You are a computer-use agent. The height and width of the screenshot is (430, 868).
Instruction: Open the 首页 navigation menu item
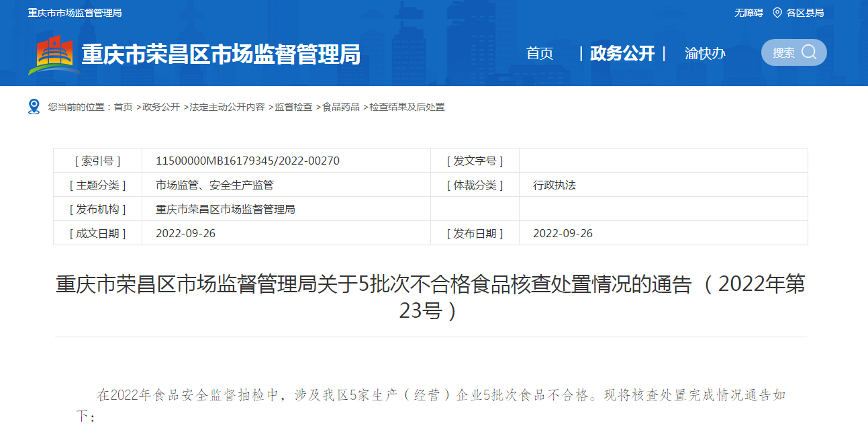540,54
